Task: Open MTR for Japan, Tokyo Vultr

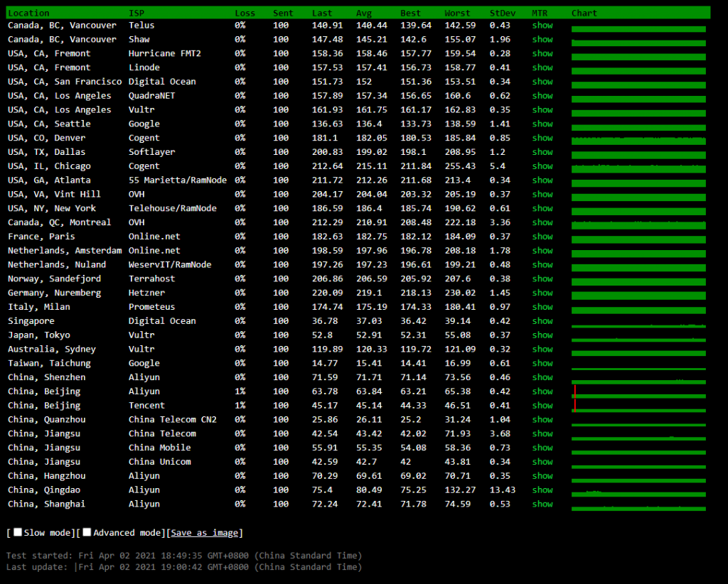Action: 542,335
